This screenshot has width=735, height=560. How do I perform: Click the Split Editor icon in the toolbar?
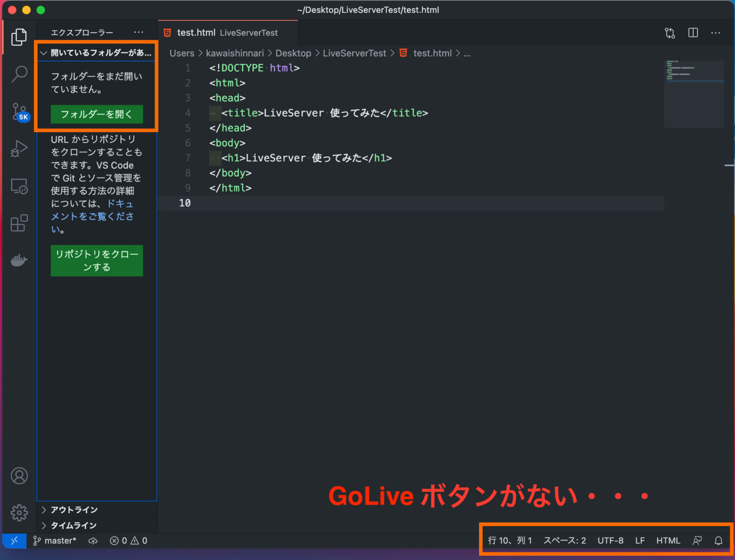692,33
